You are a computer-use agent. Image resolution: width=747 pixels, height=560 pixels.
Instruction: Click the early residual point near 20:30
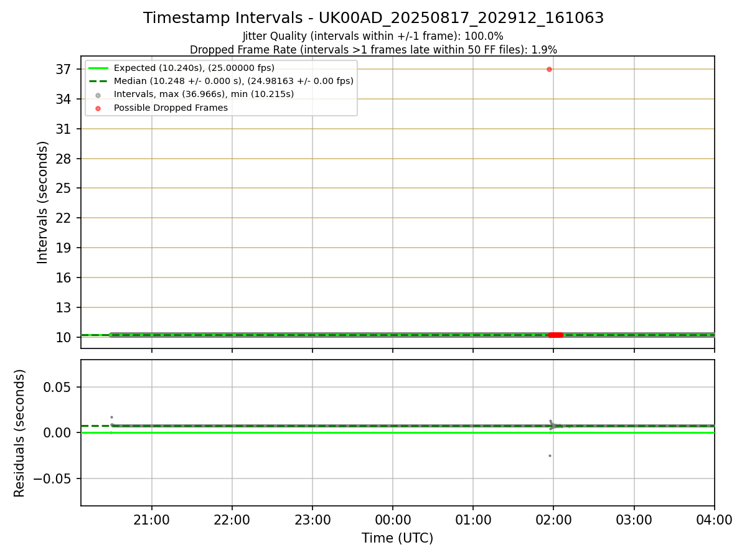point(111,417)
